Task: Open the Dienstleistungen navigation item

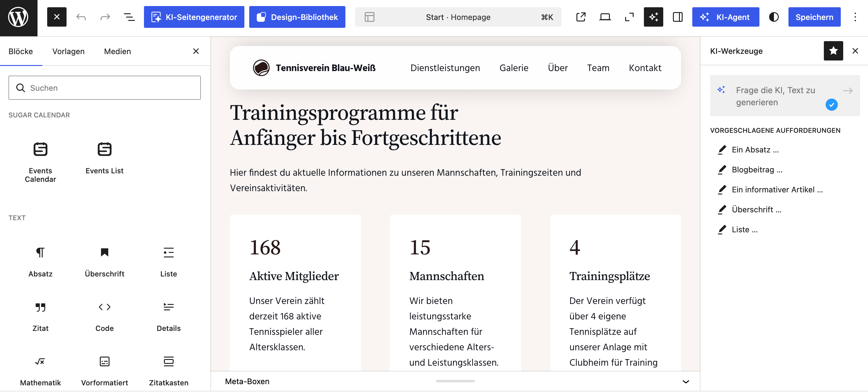Action: pos(445,68)
